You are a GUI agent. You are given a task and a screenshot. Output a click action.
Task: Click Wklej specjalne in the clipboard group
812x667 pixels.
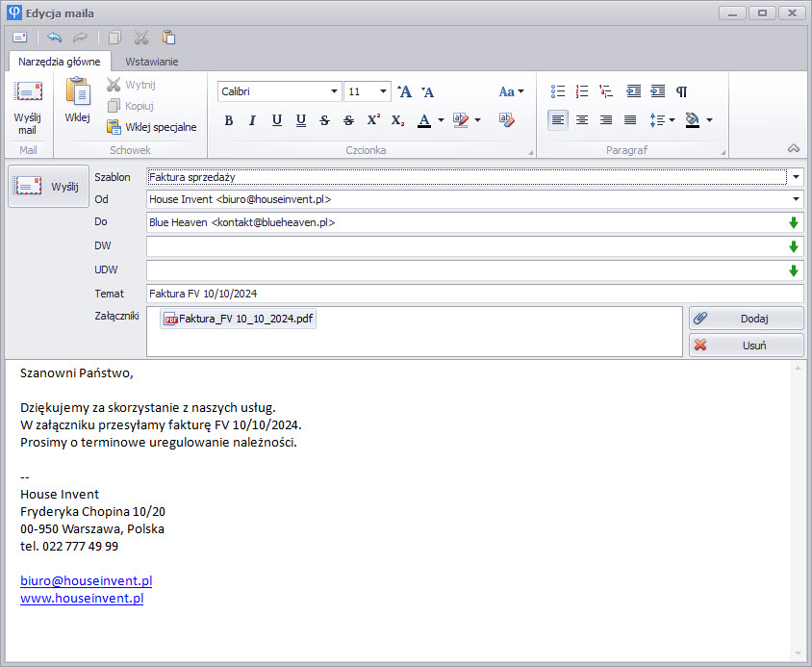coord(152,127)
